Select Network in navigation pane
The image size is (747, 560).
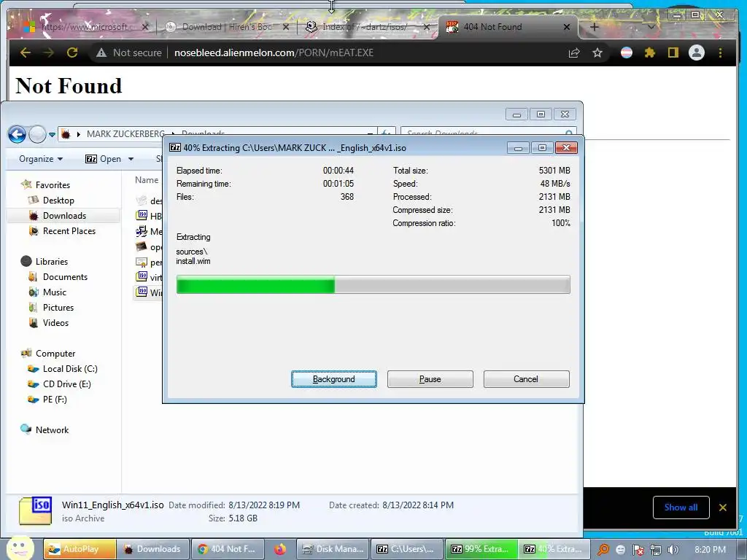(x=44, y=429)
